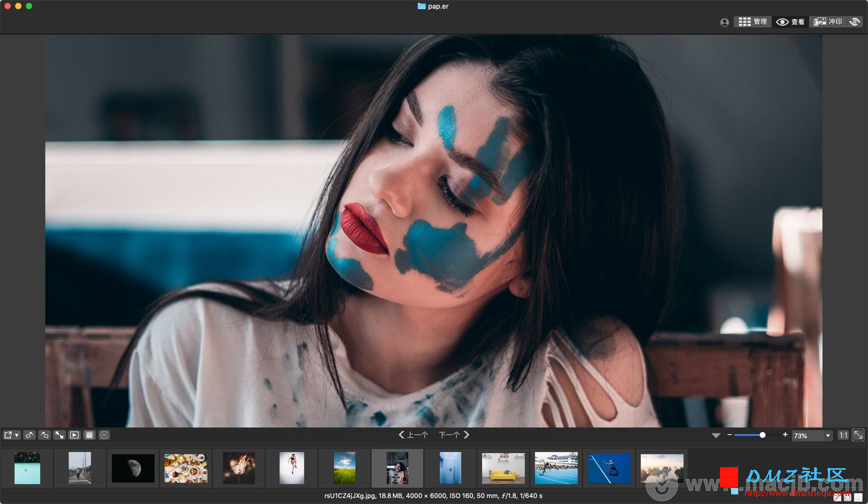
Task: Select the burning flower thumbnail
Action: click(x=239, y=468)
